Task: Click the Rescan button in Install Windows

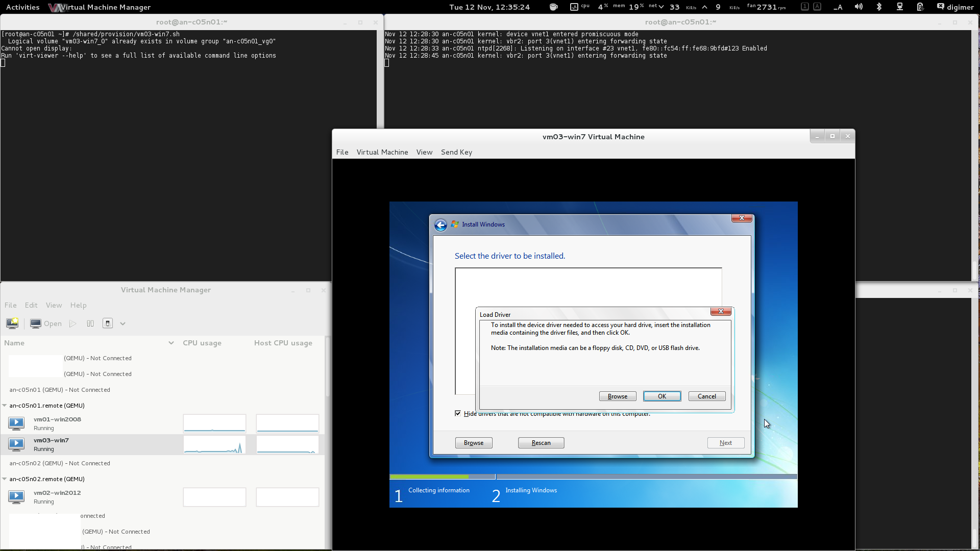Action: coord(541,443)
